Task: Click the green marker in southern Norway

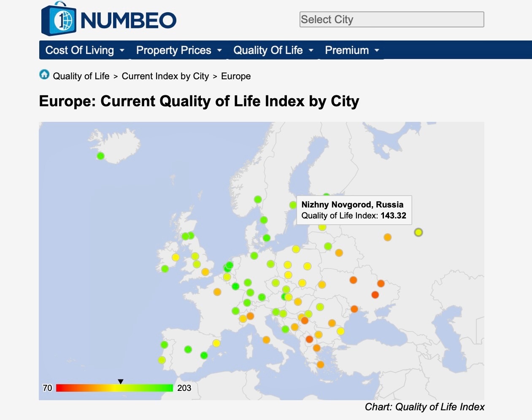Action: (x=258, y=199)
